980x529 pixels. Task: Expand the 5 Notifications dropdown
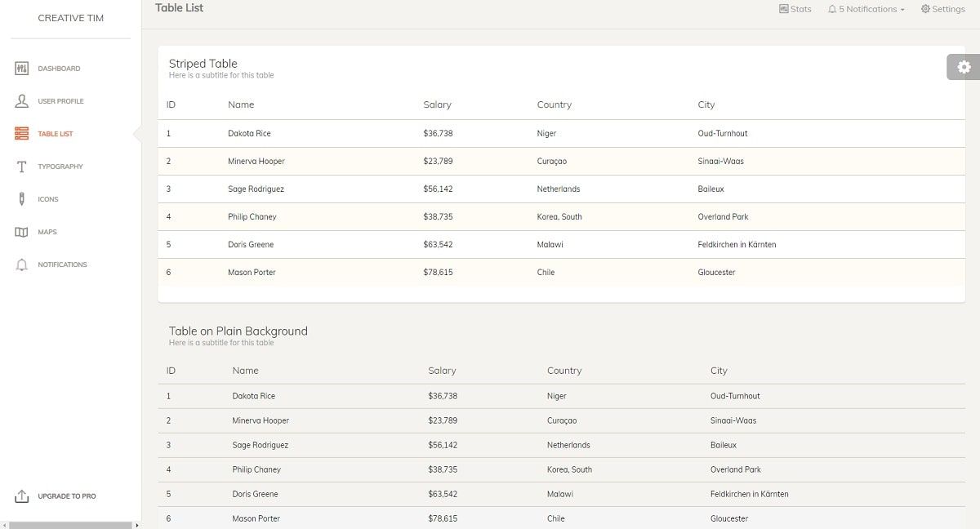coord(865,9)
